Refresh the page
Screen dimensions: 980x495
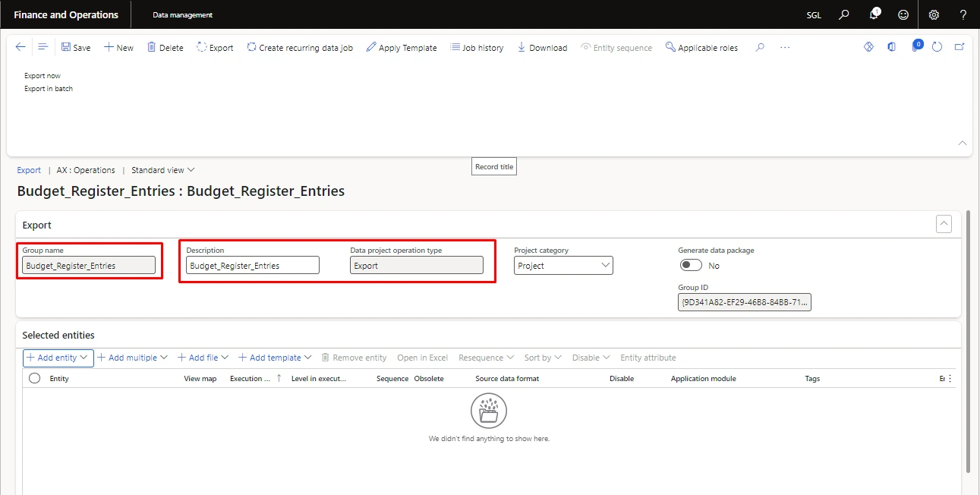[x=937, y=47]
